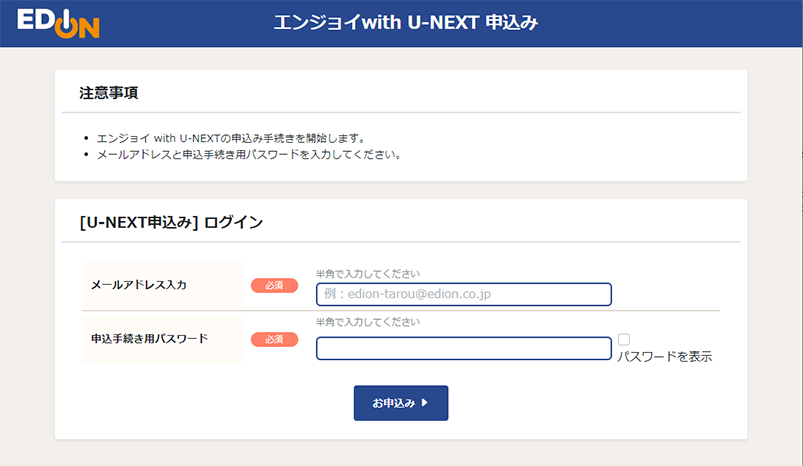Click the エンジョイwith U-NEXT 申込み page title
The width and height of the screenshot is (803, 466).
tap(406, 22)
